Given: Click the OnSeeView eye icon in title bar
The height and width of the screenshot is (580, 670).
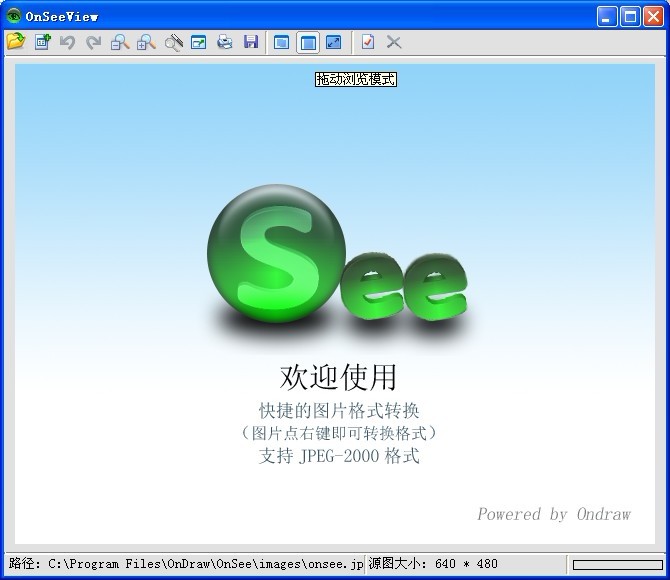Looking at the screenshot, I should pos(14,16).
